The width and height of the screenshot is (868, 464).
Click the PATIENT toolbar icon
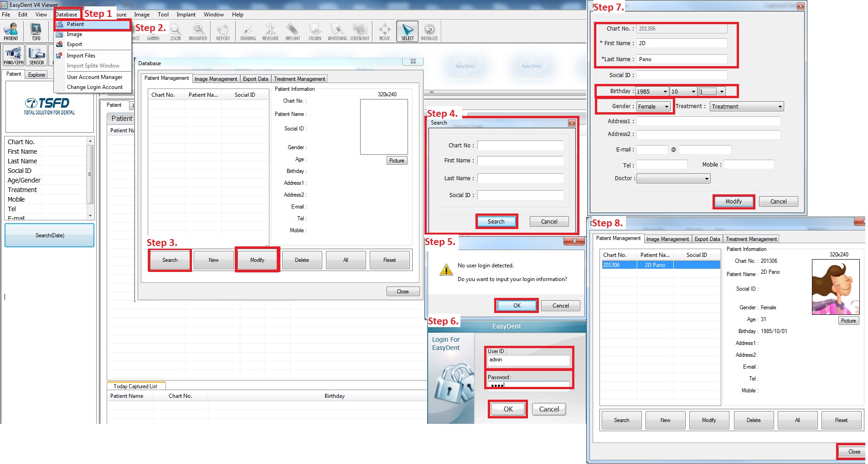click(11, 31)
